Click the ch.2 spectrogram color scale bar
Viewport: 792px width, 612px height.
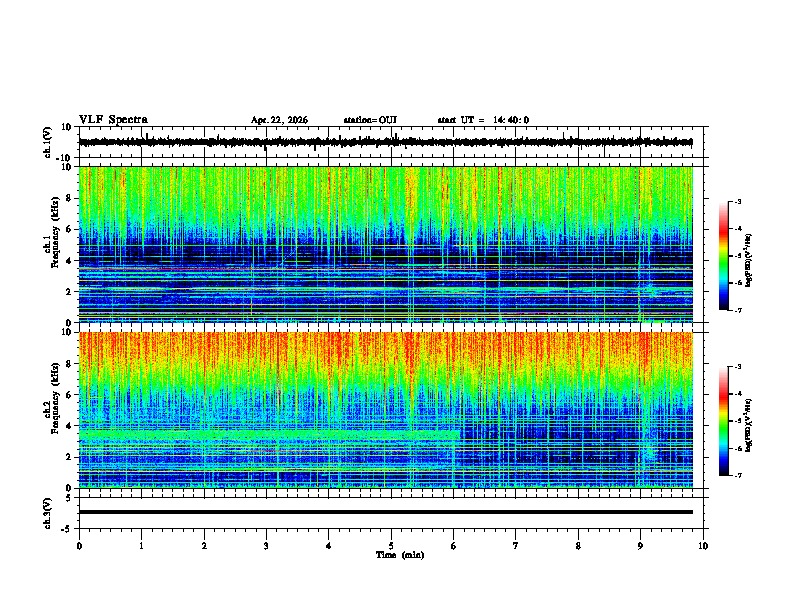coord(723,421)
